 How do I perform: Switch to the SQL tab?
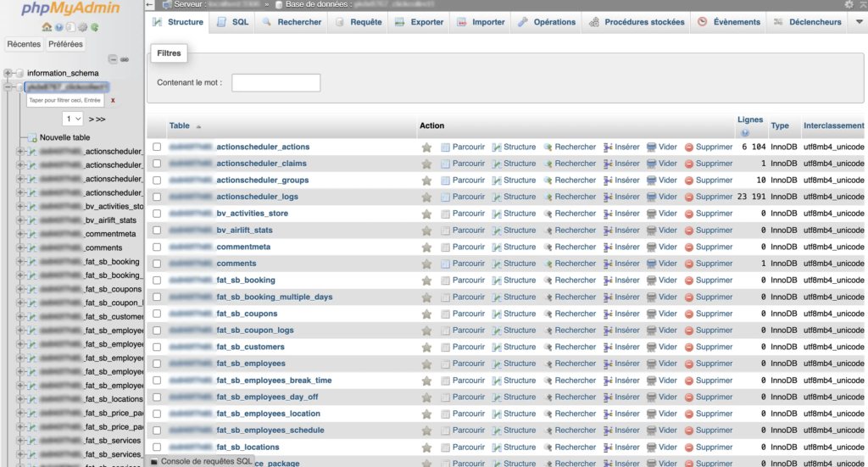[232, 22]
